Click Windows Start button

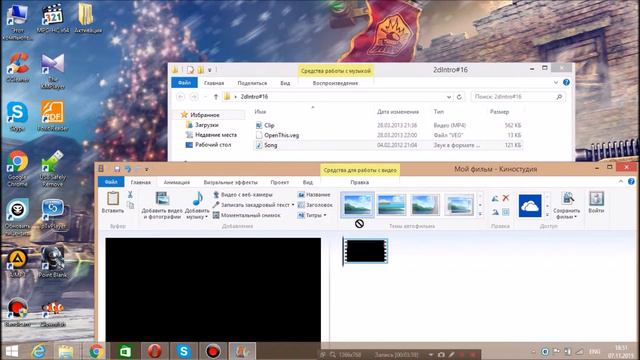(x=11, y=351)
